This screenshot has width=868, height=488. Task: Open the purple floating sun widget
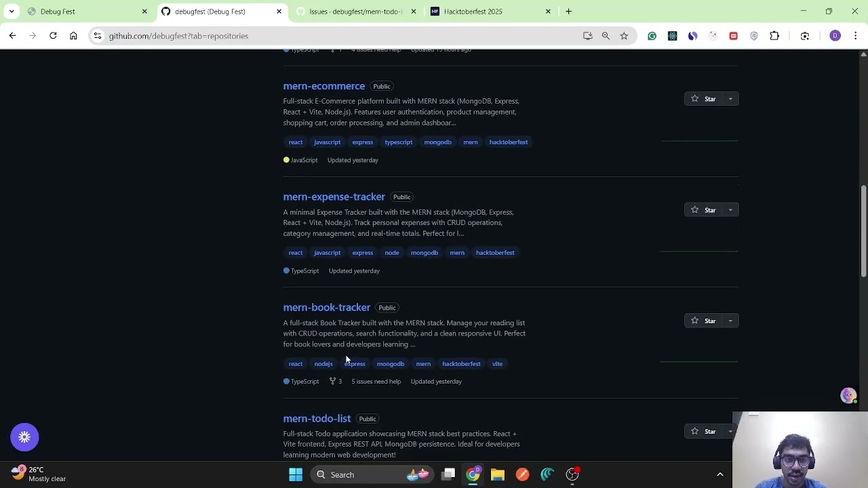click(x=24, y=437)
